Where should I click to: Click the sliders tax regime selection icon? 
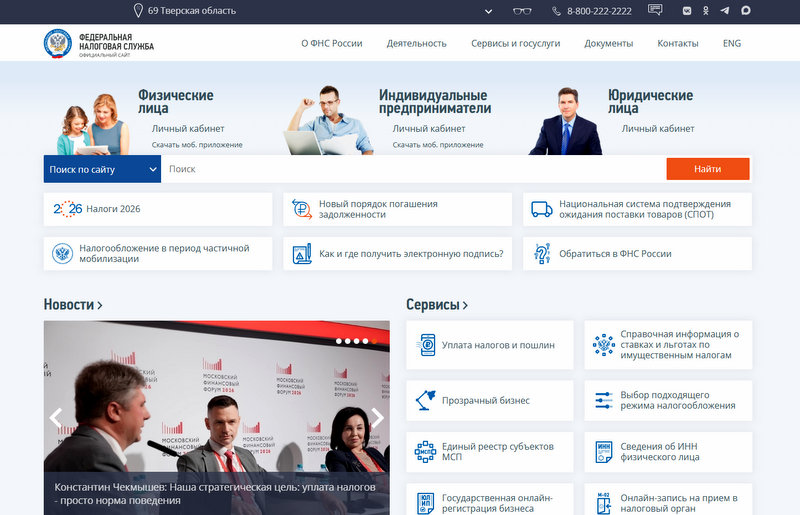[604, 400]
